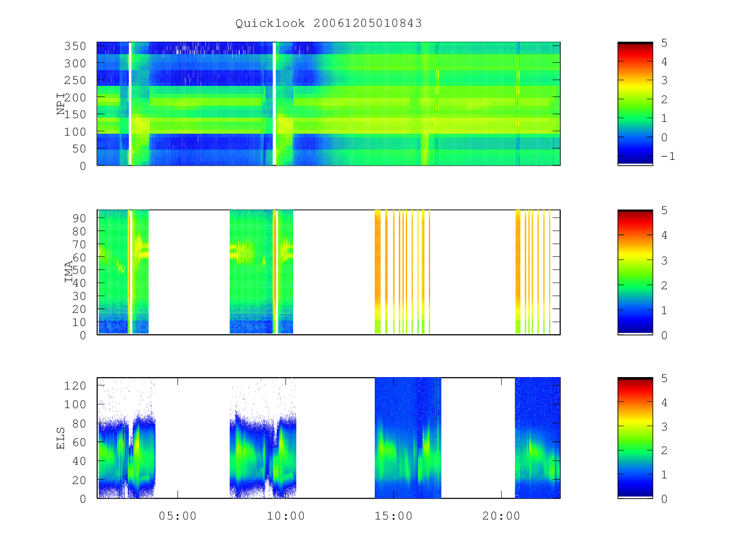The image size is (747, 560).
Task: Click the -1 label on NPI color bar
Action: point(667,156)
